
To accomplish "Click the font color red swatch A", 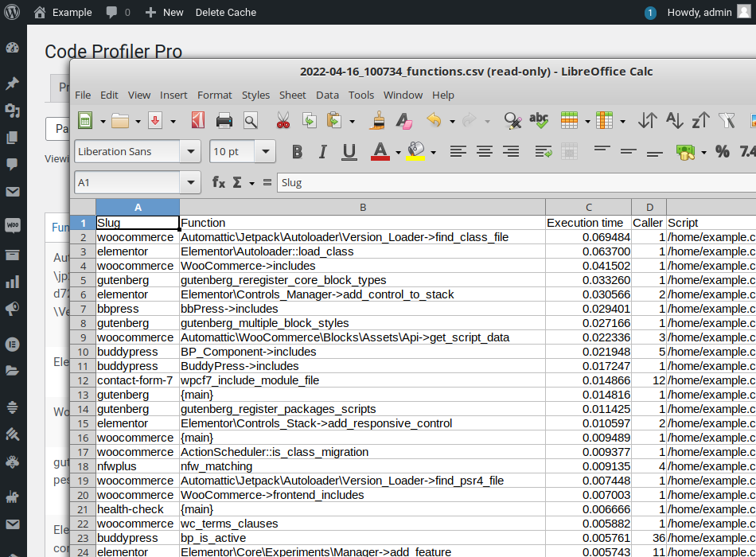I will [380, 151].
